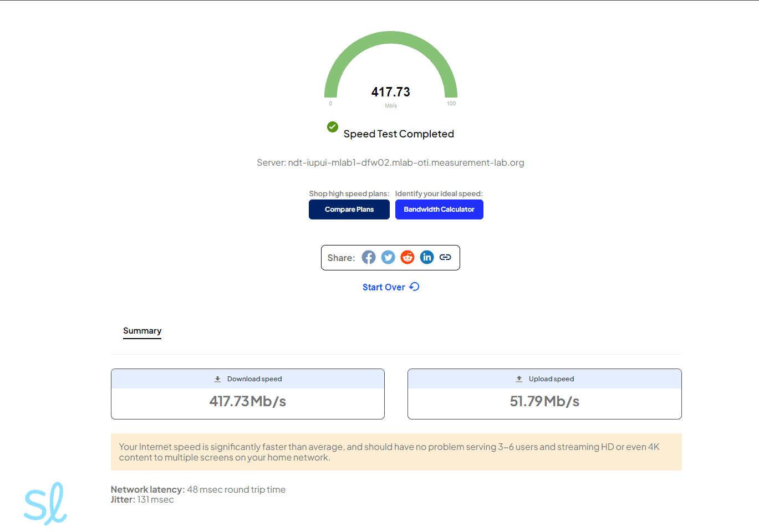Click the Network latency reading

198,489
